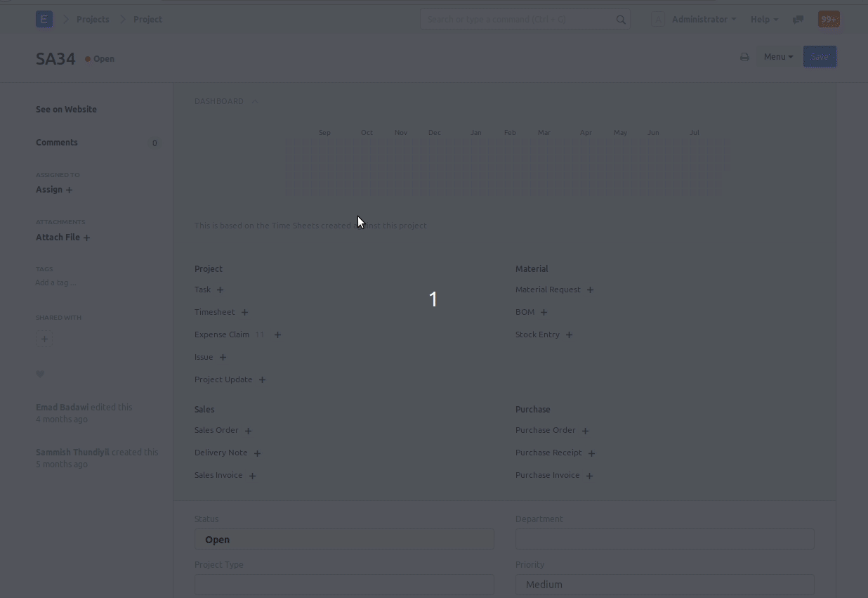Open the print icon in the header

point(744,57)
